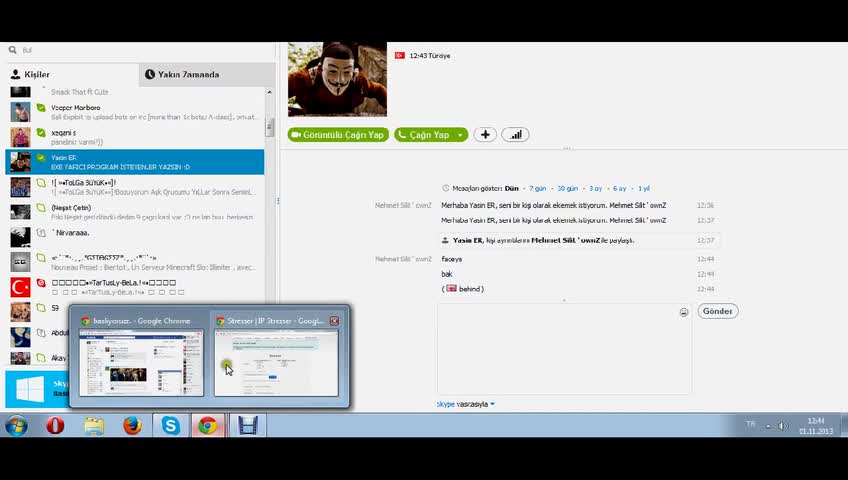848x480 pixels.
Task: Open Firefox from the taskbar
Action: (x=132, y=426)
